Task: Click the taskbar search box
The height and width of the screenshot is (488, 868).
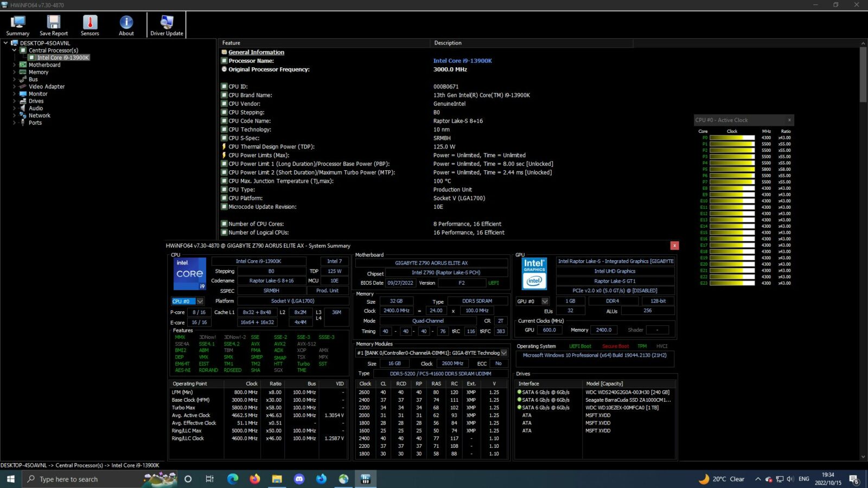Action: [83, 479]
